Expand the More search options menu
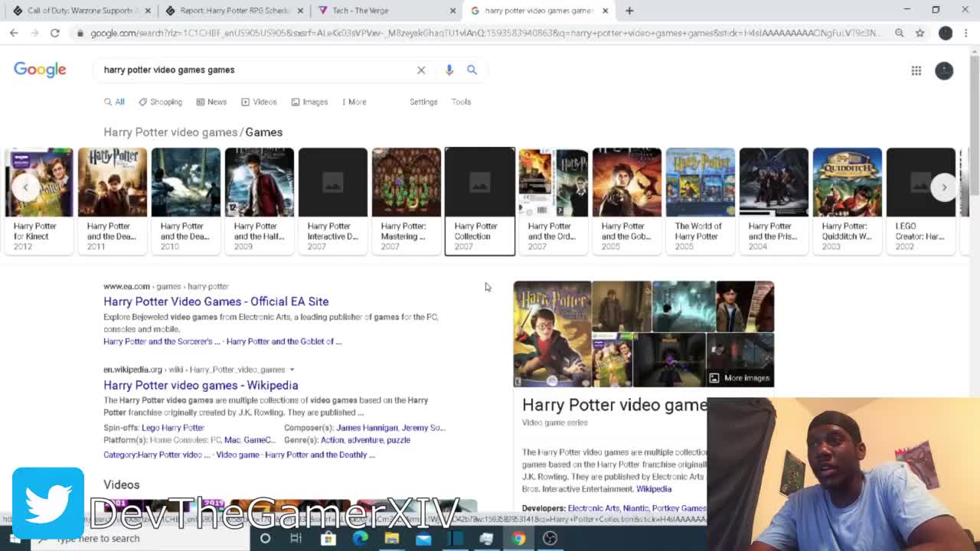 [x=354, y=102]
